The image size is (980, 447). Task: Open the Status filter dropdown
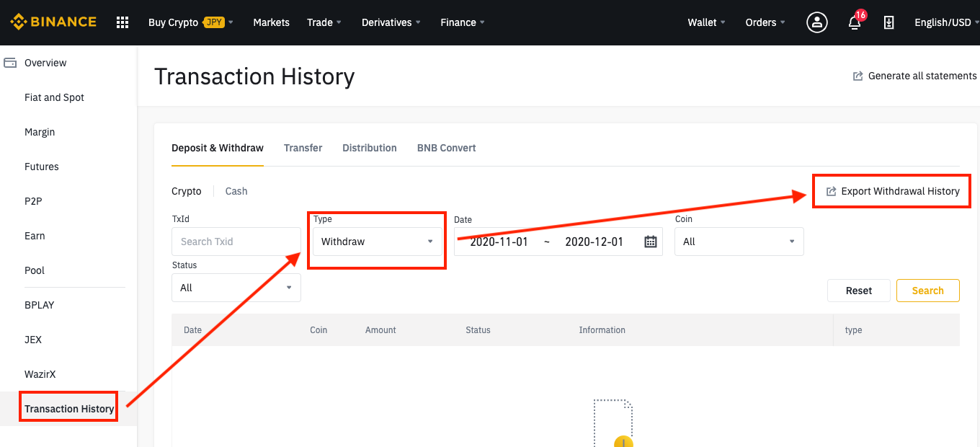point(236,288)
